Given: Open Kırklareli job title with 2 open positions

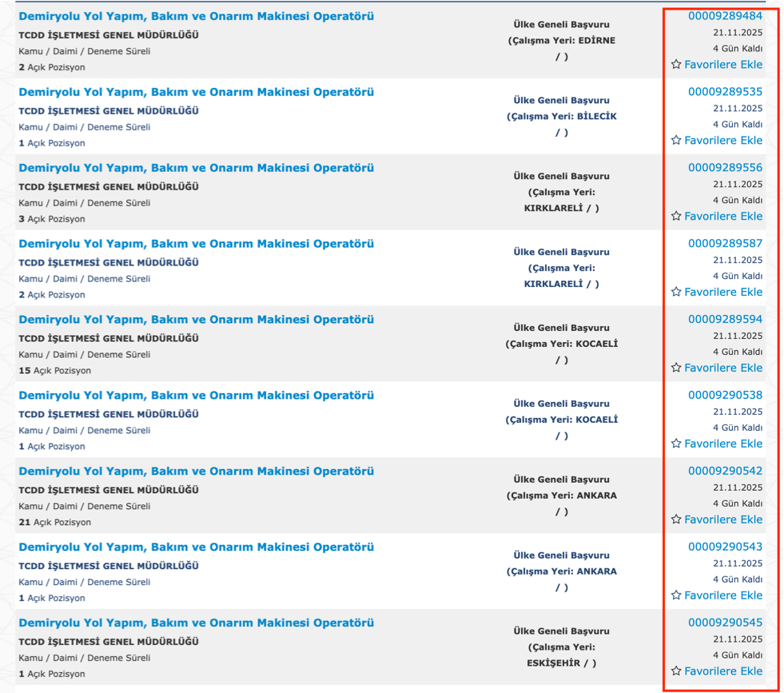Looking at the screenshot, I should click(196, 244).
